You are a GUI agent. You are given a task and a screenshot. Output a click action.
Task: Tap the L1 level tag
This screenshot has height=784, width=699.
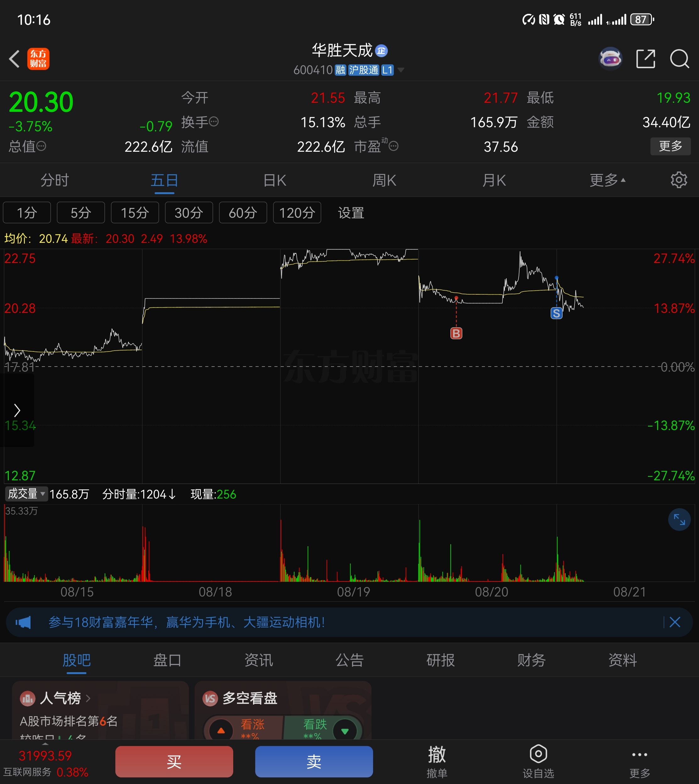[387, 70]
